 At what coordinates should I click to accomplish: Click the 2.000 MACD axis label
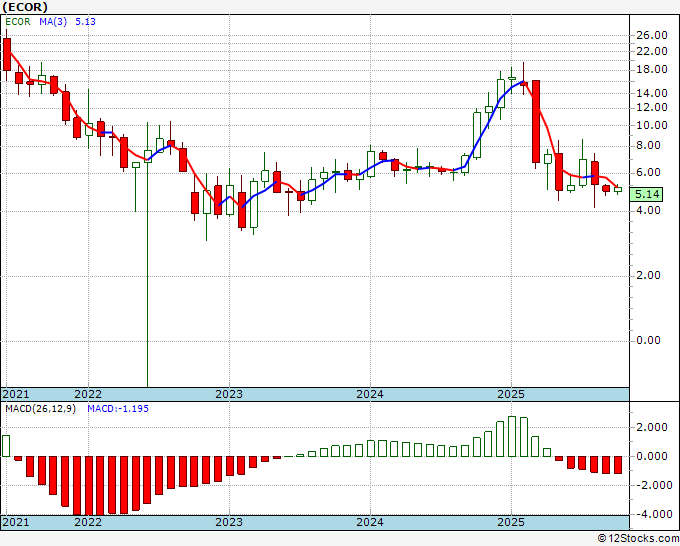[x=651, y=428]
